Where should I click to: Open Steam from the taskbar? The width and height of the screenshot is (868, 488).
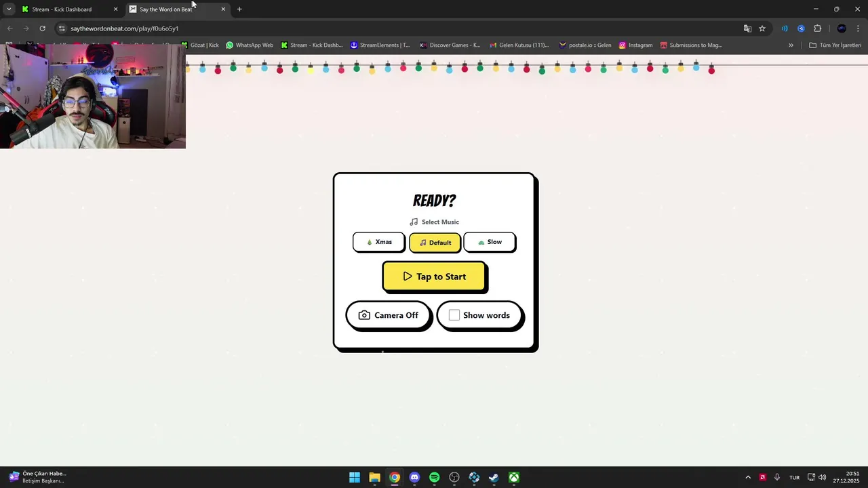click(x=494, y=477)
